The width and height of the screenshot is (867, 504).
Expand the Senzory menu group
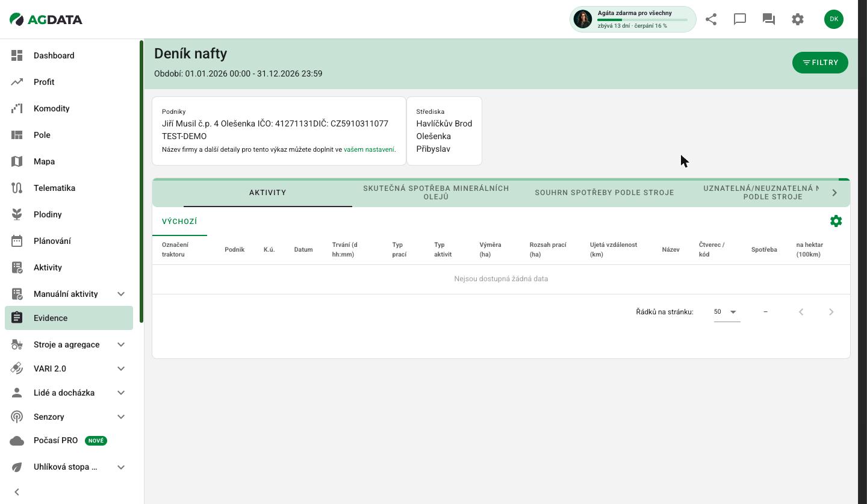[x=121, y=417]
